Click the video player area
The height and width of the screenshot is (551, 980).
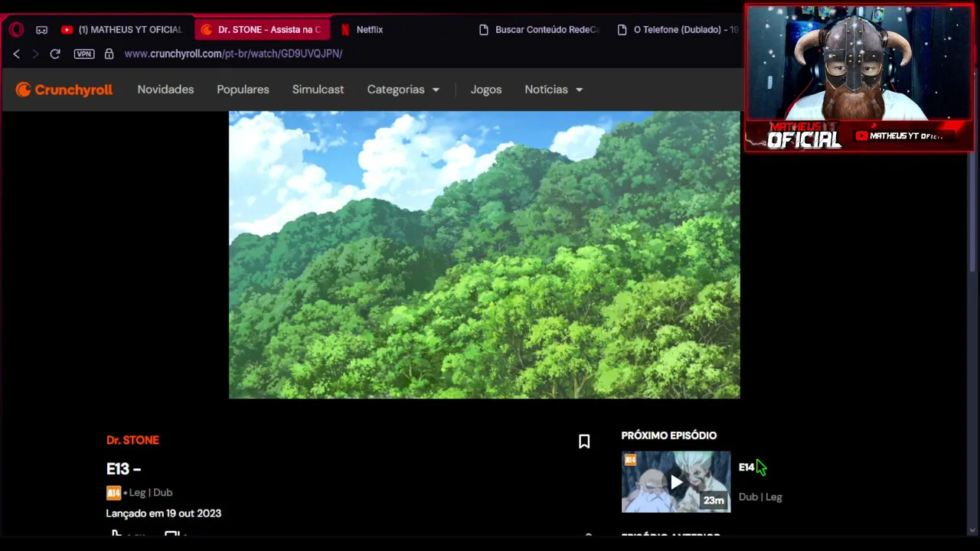pos(484,255)
